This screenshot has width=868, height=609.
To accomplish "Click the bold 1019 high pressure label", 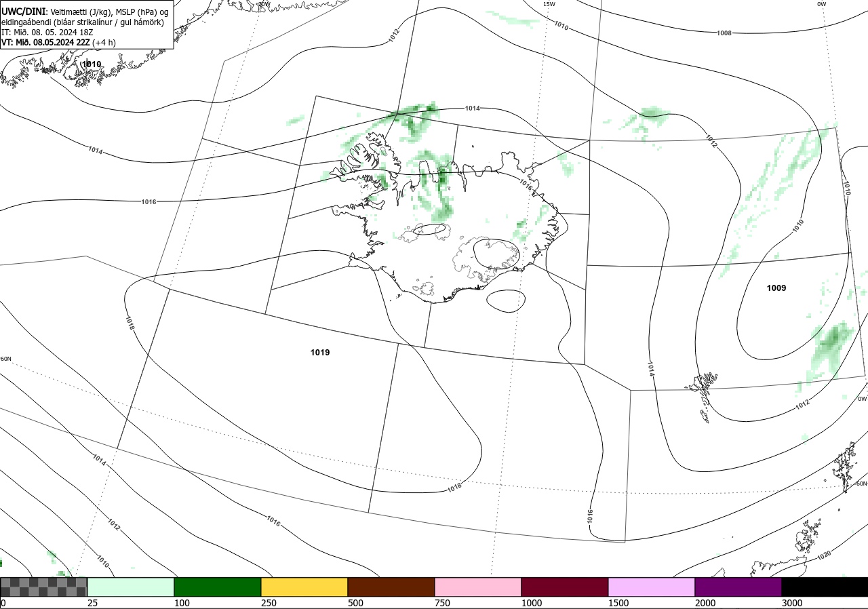I will coord(320,353).
